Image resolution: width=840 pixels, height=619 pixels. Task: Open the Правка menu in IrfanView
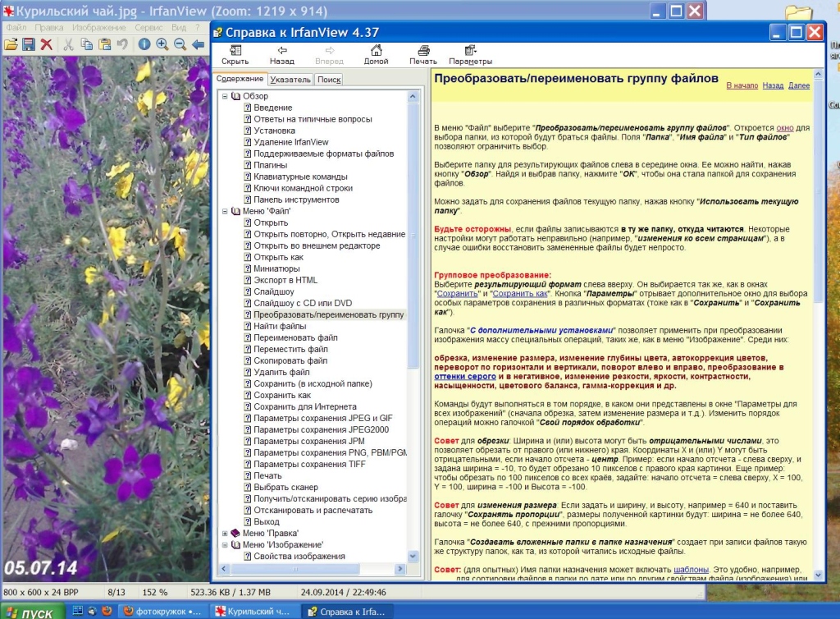click(x=48, y=27)
